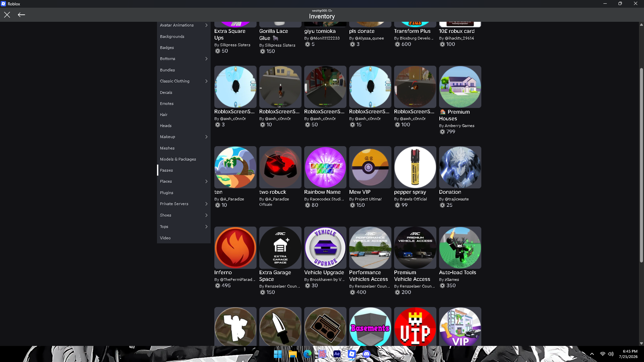This screenshot has height=362, width=644.
Task: Select the Passes category
Action: tap(183, 170)
